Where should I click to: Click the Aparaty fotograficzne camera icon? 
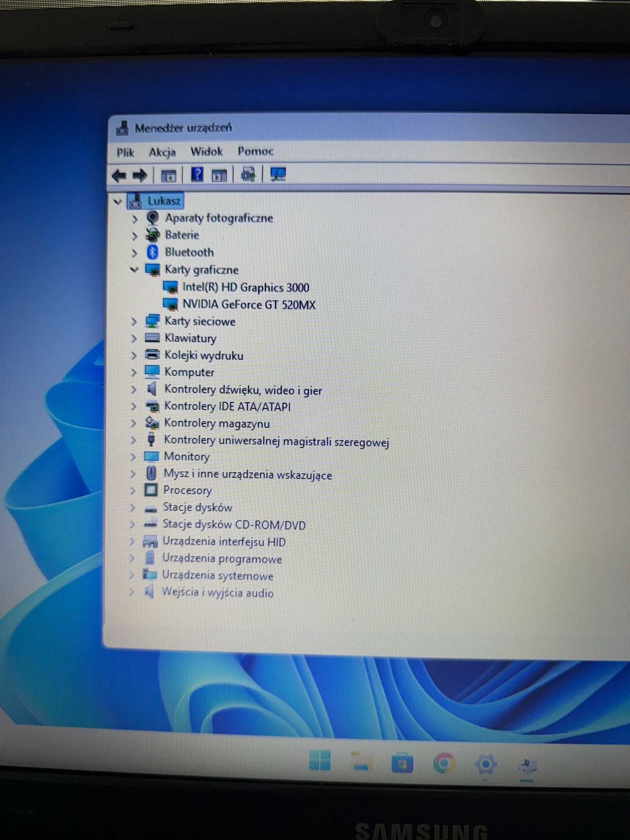[x=153, y=218]
